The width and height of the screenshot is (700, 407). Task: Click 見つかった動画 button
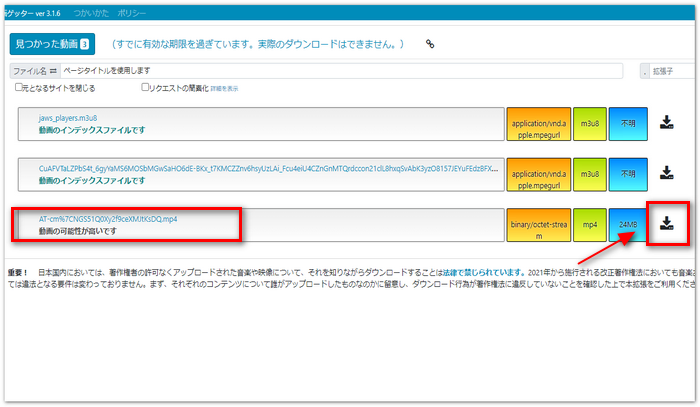[x=51, y=44]
